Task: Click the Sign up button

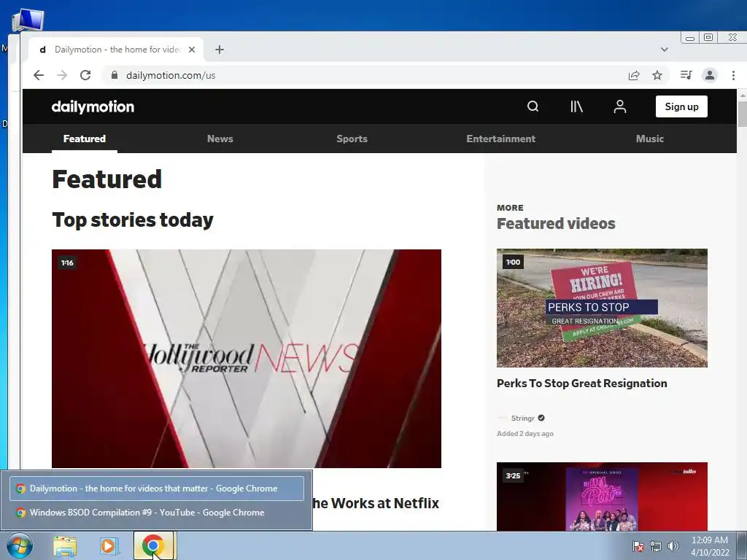Action: (681, 106)
